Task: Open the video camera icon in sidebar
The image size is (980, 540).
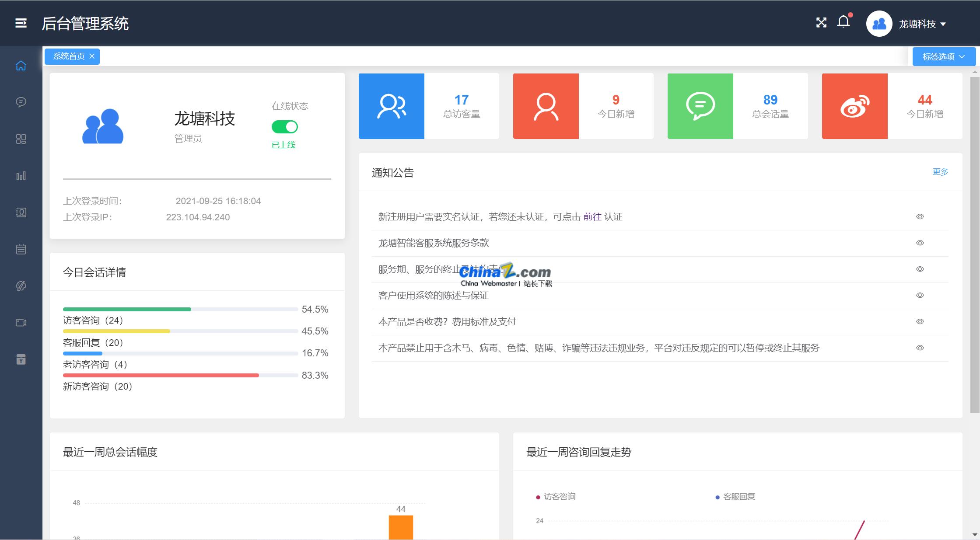Action: click(21, 323)
